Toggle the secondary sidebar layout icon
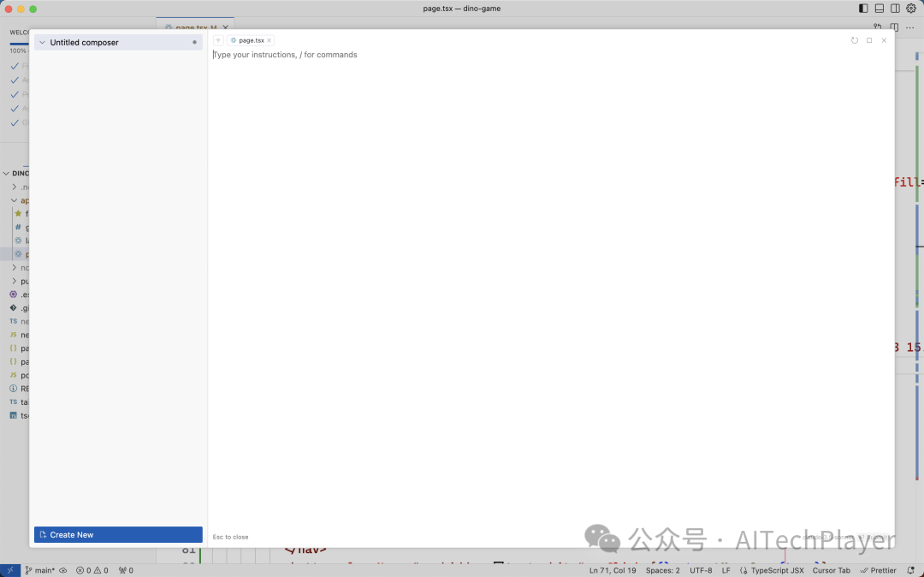 (x=895, y=9)
